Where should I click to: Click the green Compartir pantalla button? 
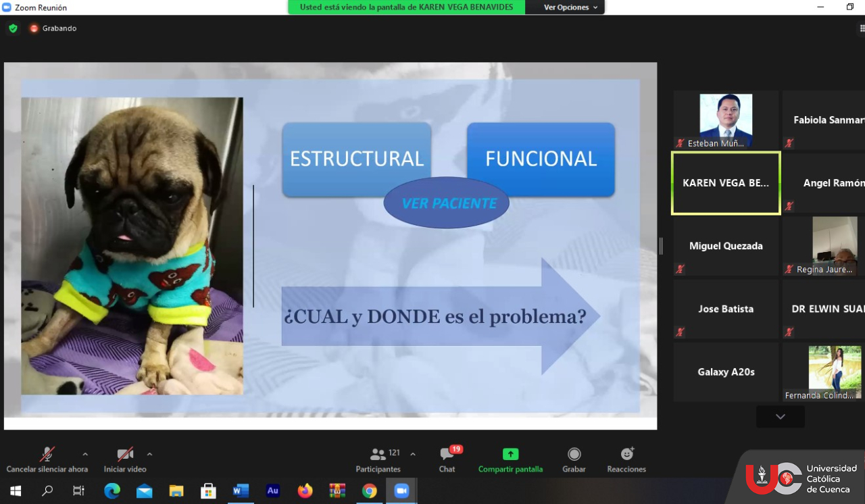(510, 459)
